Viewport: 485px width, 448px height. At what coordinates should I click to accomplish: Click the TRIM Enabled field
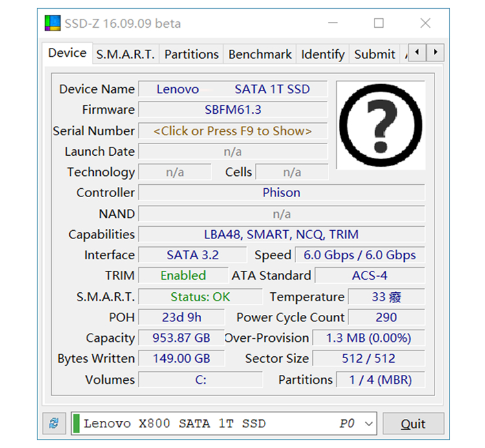(x=183, y=276)
